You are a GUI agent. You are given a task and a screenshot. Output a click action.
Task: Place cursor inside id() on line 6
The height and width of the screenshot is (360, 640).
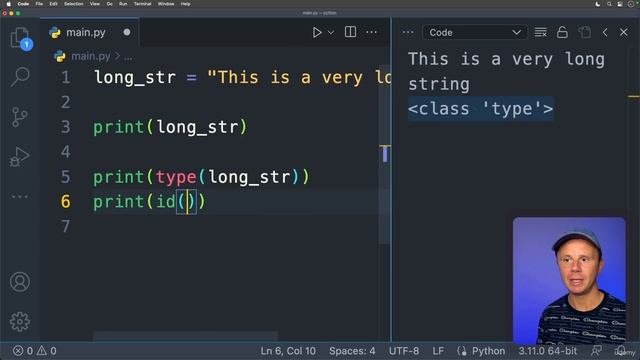click(x=187, y=202)
